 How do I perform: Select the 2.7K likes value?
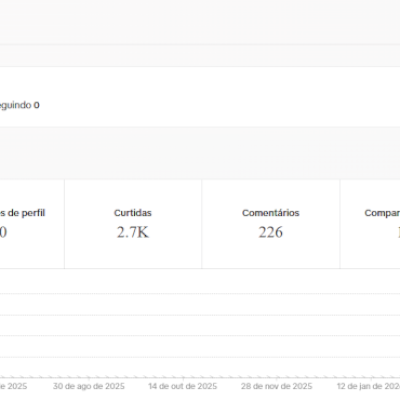point(133,232)
